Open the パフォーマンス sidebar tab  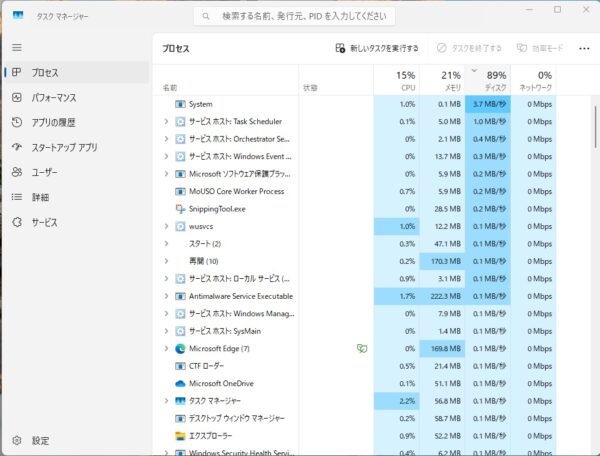pos(77,98)
